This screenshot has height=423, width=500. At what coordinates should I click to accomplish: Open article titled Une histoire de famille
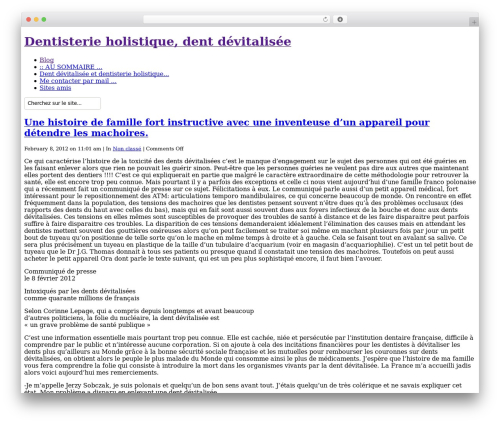[x=227, y=127]
